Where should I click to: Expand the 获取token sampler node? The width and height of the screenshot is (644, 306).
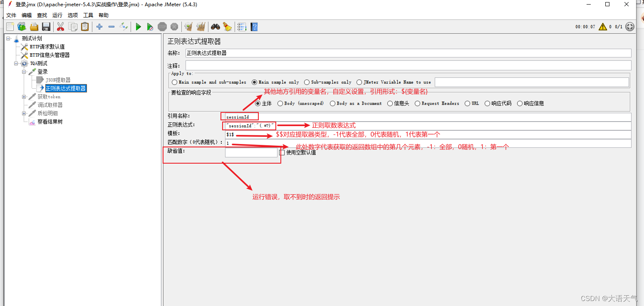pyautogui.click(x=24, y=97)
